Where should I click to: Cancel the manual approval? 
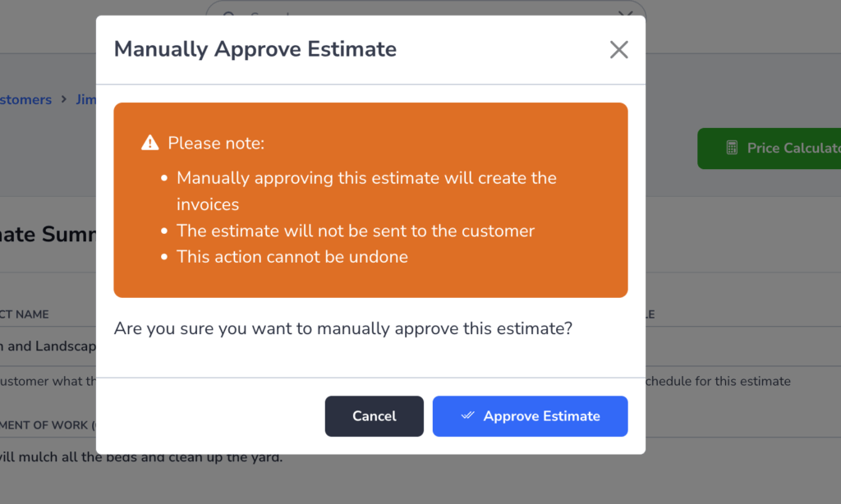click(x=374, y=416)
